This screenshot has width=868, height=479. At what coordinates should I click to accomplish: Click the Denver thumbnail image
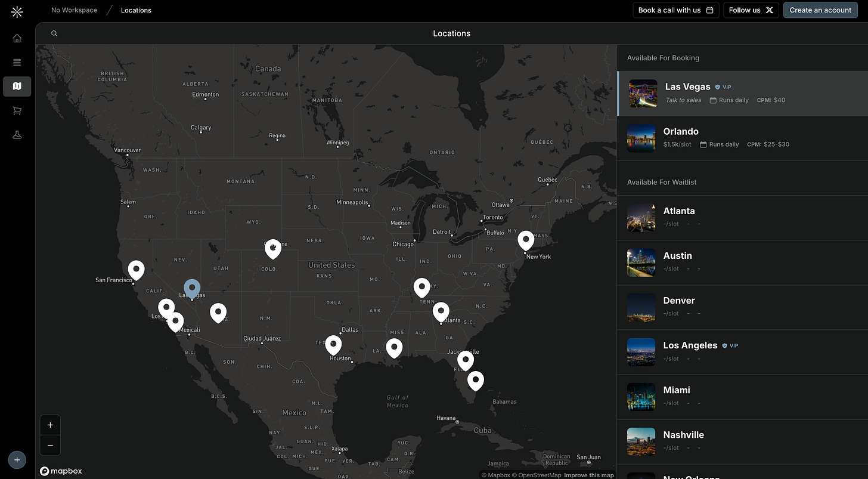pos(641,308)
